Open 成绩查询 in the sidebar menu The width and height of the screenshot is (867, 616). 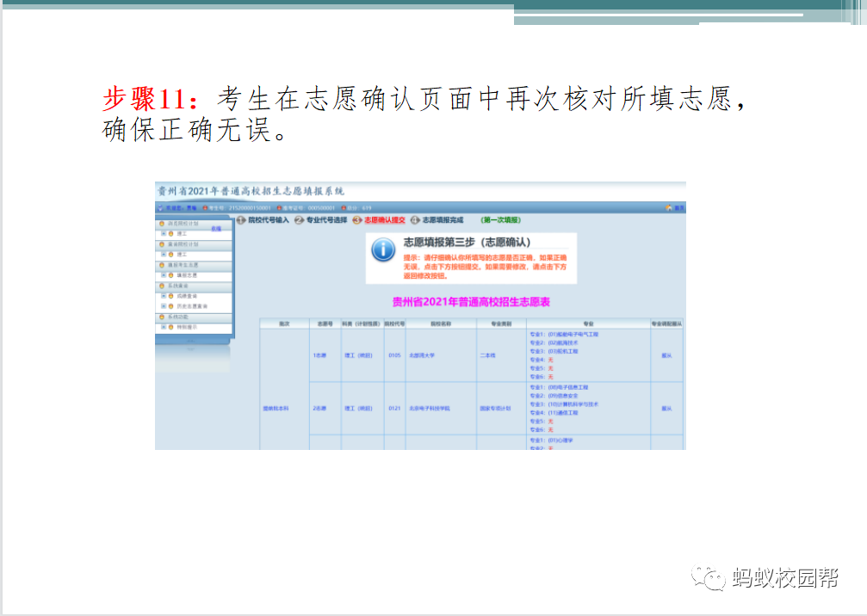pyautogui.click(x=187, y=296)
